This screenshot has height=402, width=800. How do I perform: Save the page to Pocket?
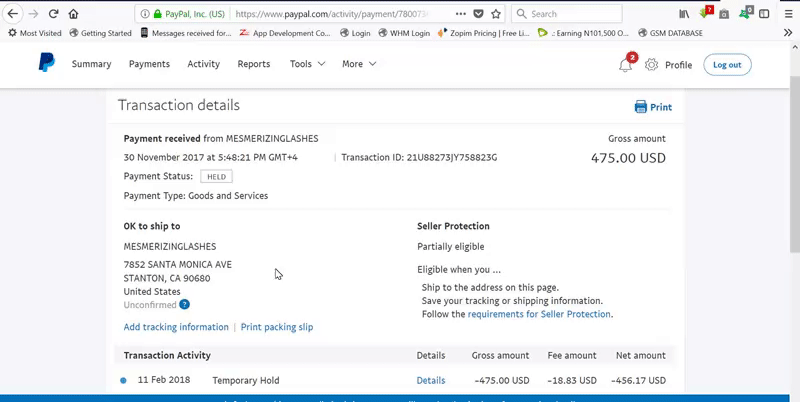pyautogui.click(x=477, y=15)
